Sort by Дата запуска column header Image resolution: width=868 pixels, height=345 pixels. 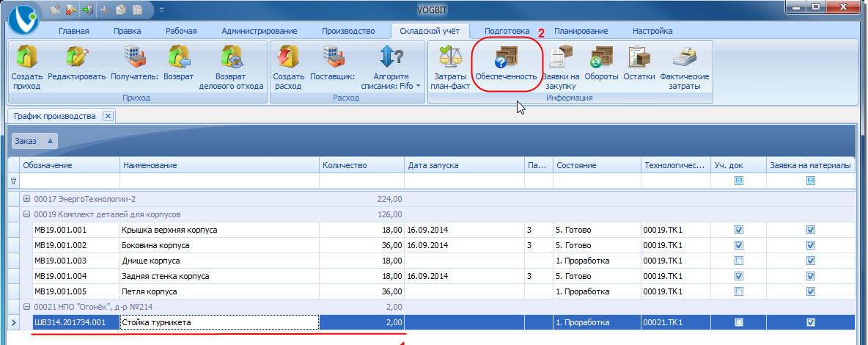pos(464,165)
